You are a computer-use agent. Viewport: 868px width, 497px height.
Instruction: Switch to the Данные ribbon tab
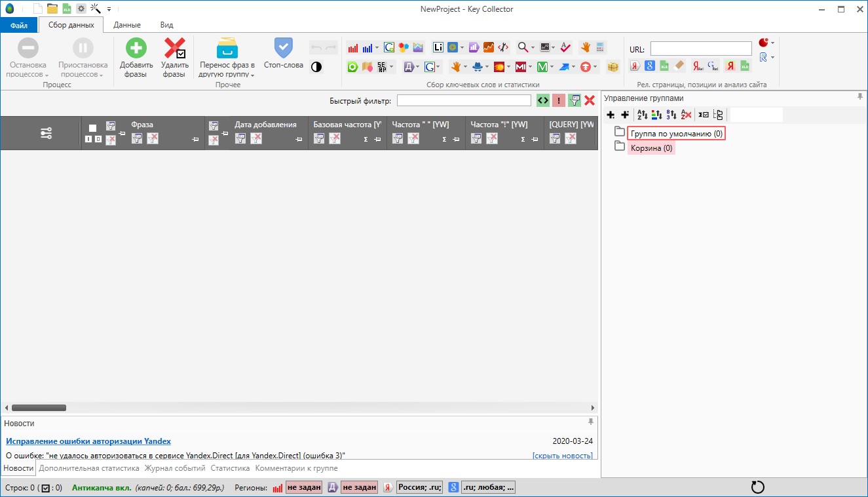(127, 25)
